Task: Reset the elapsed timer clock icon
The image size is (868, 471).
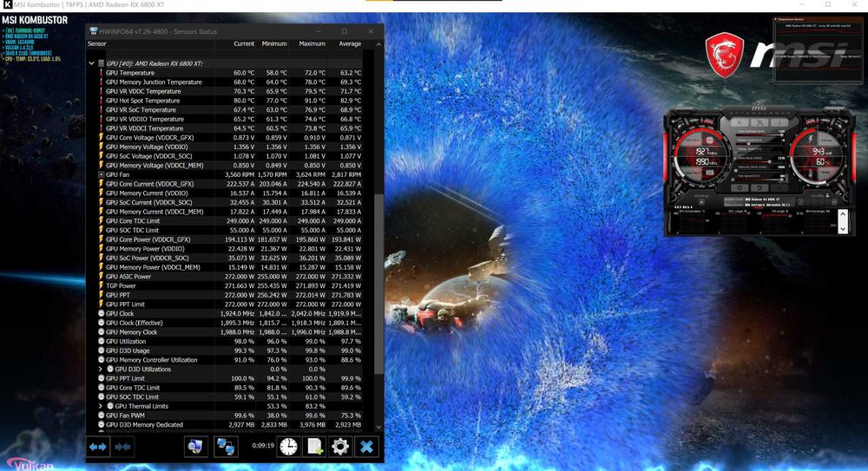Action: tap(288, 447)
